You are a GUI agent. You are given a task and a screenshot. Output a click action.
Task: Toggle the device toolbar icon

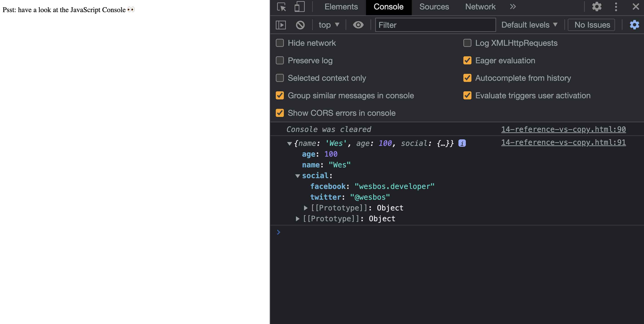(x=299, y=7)
